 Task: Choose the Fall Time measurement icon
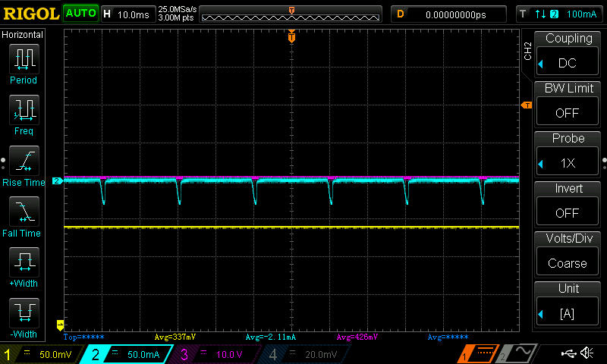[x=24, y=212]
